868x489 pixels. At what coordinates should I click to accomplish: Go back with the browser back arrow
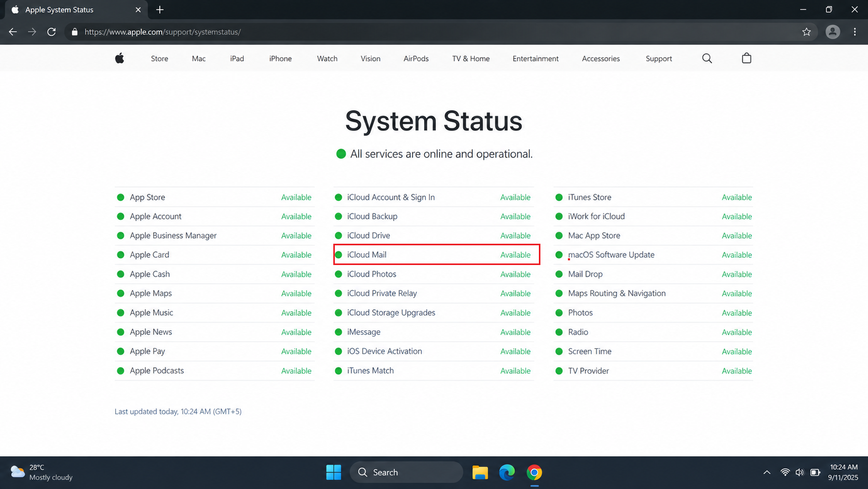[x=13, y=32]
